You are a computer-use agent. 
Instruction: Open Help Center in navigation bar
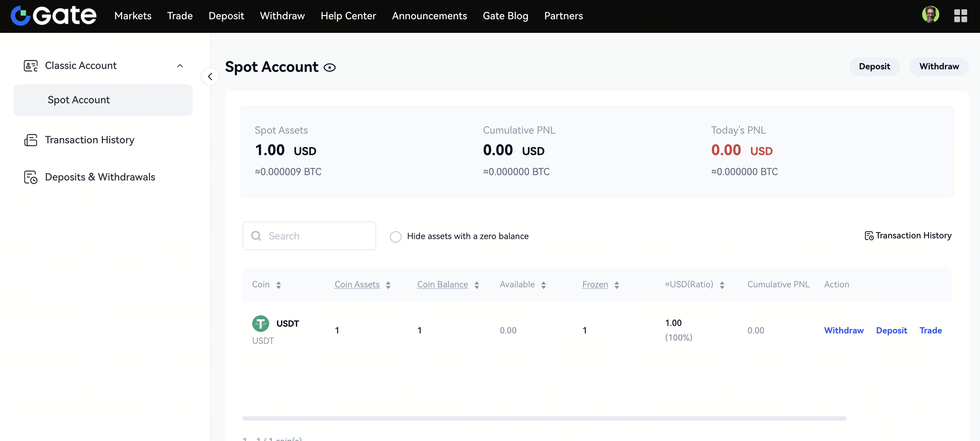pos(348,16)
